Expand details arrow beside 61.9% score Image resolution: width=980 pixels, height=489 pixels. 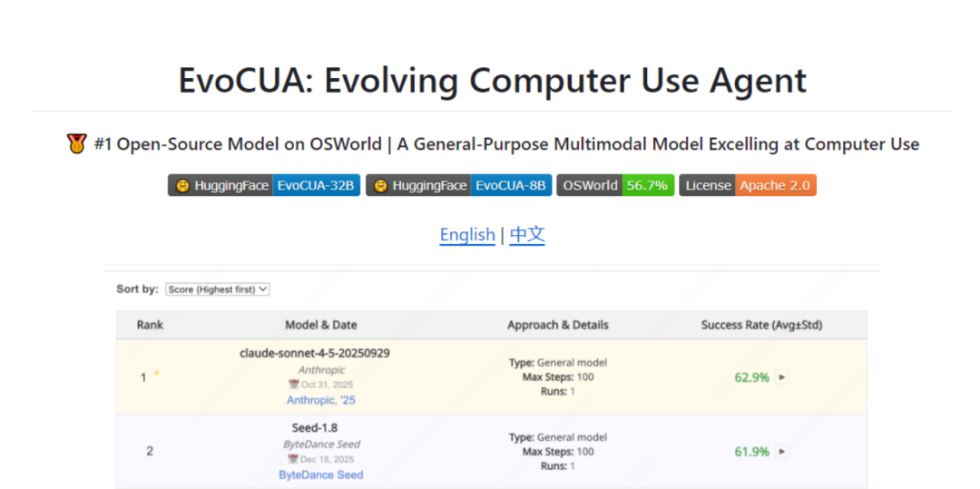click(782, 452)
